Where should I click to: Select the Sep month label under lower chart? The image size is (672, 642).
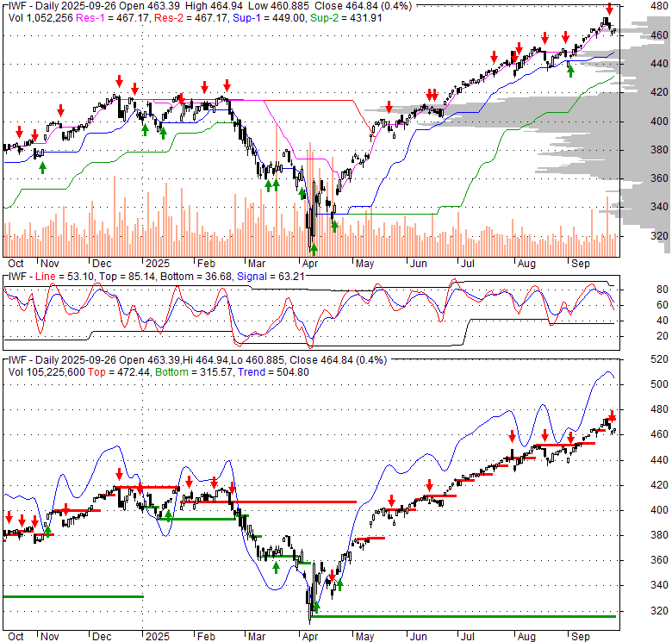581,637
